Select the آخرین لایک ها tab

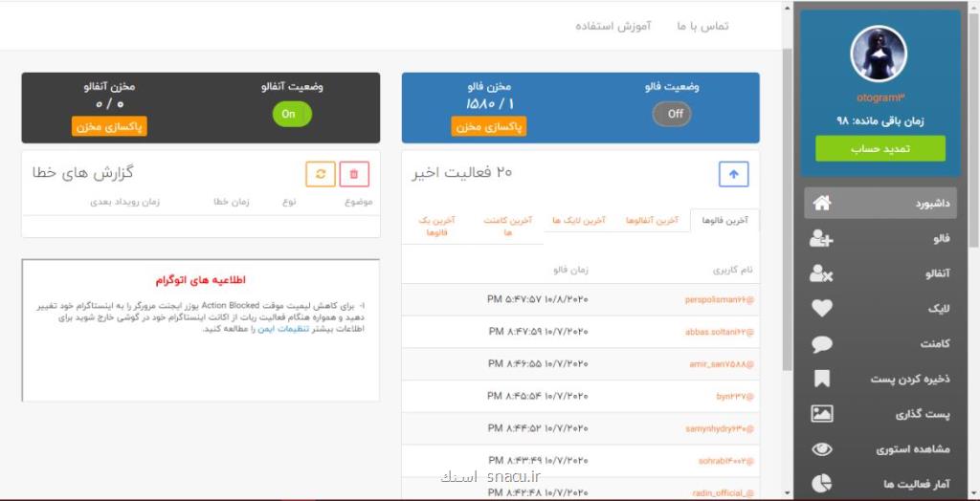pos(579,221)
